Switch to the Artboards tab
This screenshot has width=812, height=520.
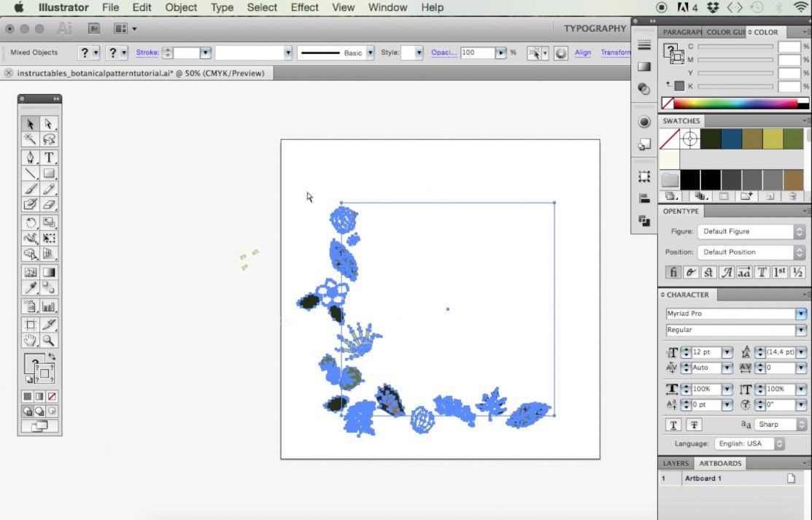coord(720,463)
